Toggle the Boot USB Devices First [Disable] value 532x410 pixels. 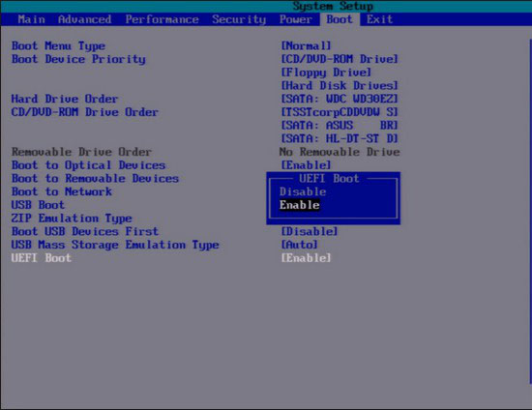(x=310, y=231)
